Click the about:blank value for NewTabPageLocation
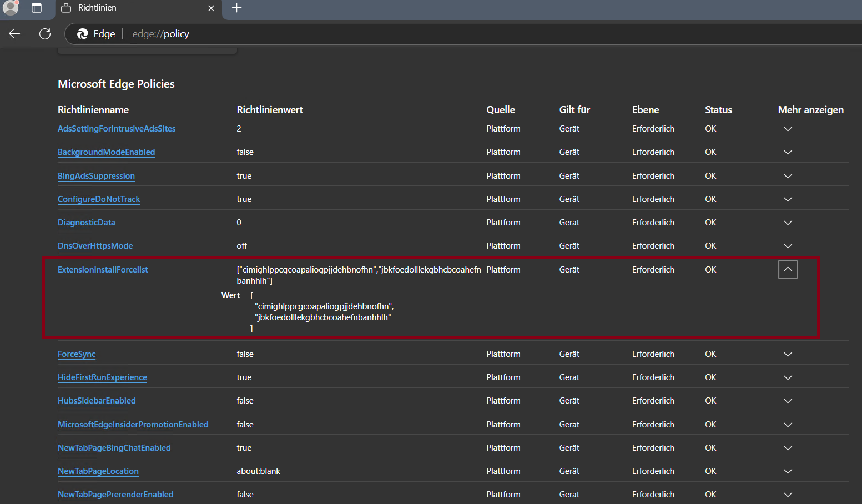Viewport: 862px width, 504px height. 259,471
